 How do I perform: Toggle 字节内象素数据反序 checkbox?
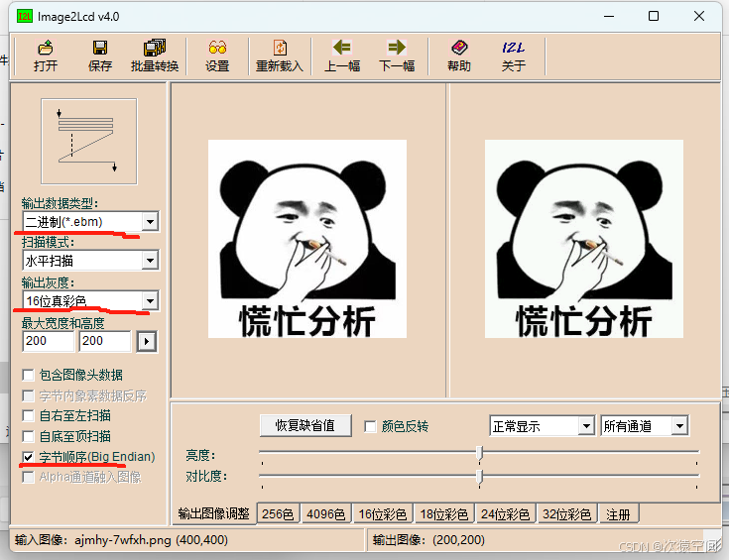29,395
